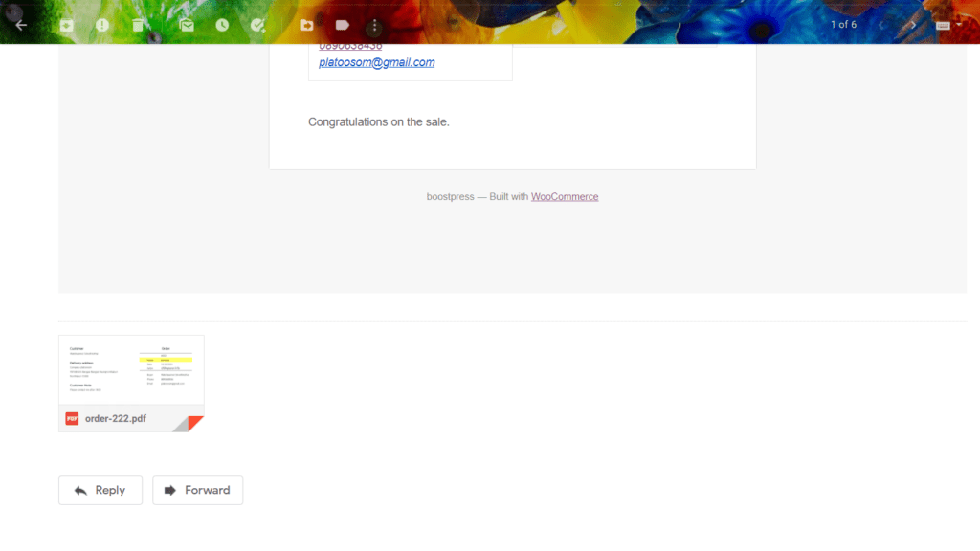Select the keyboard input tools icon

point(943,25)
